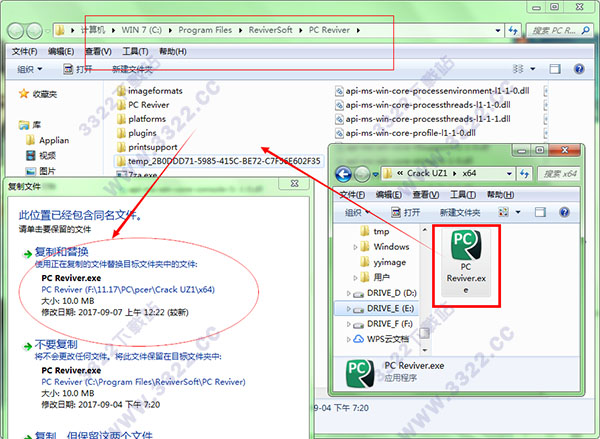Open the imageformats folder
600x439 pixels.
click(150, 91)
